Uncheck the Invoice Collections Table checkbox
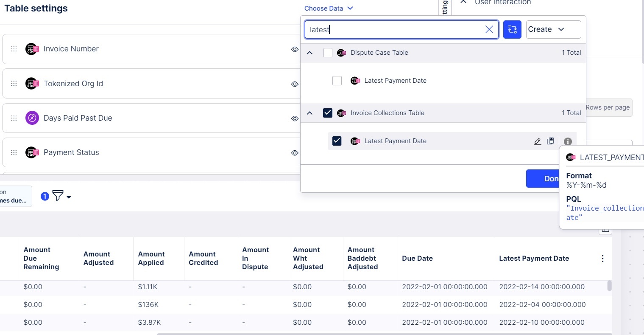 [328, 113]
